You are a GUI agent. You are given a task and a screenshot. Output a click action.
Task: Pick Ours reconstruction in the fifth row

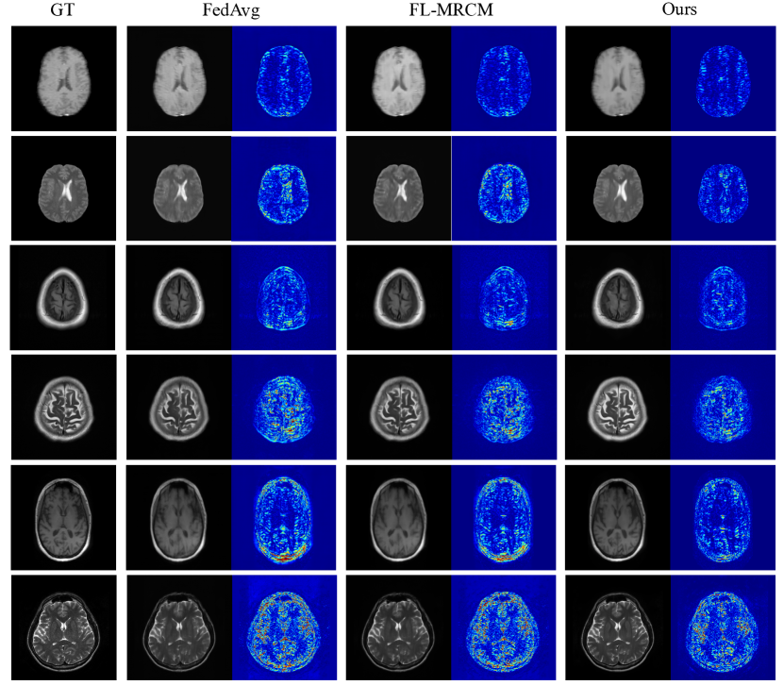pyautogui.click(x=618, y=517)
